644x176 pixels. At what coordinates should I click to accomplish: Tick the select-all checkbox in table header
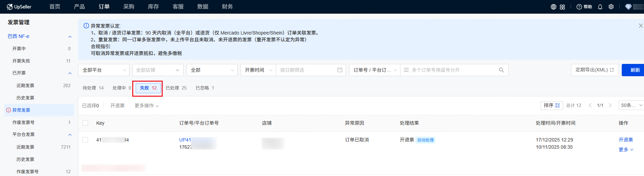point(85,123)
